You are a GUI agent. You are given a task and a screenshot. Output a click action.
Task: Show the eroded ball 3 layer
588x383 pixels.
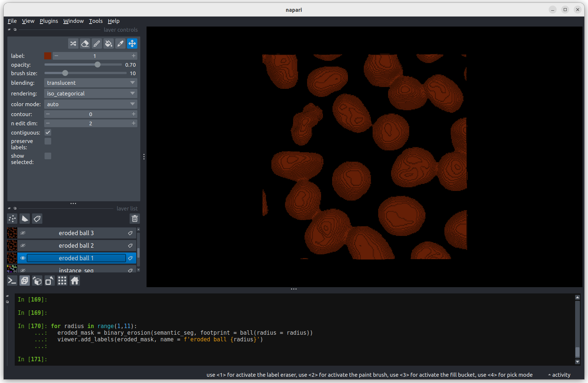point(23,233)
